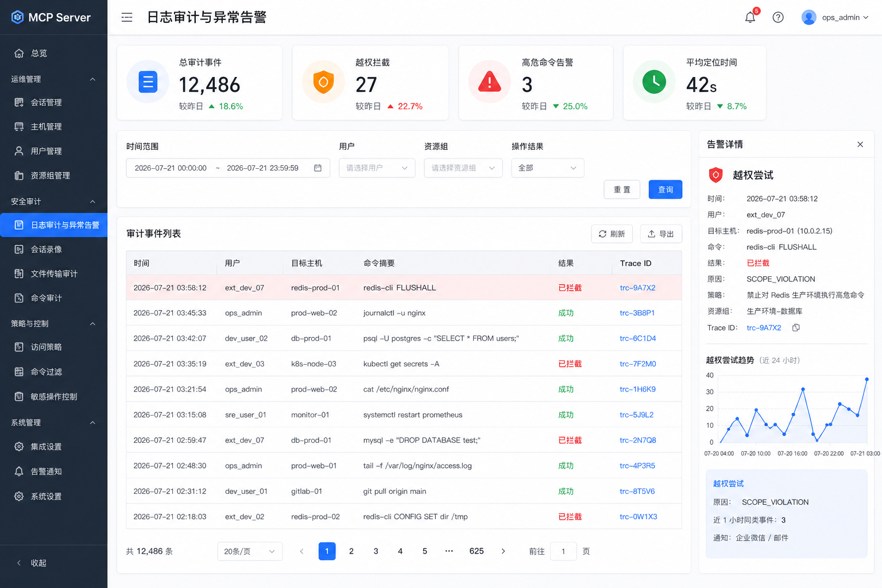Click the 平均定位时间 clock icon
Screen dimensions: 882x588
(x=654, y=82)
